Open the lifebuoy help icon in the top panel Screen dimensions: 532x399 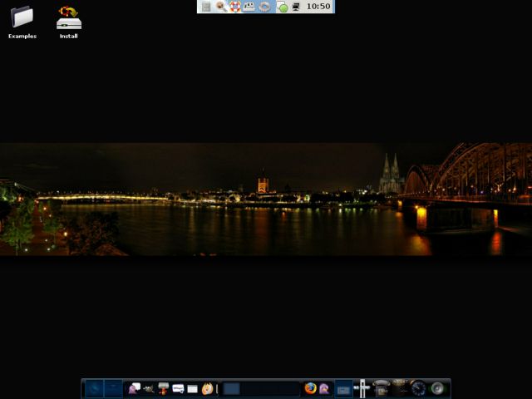click(234, 7)
